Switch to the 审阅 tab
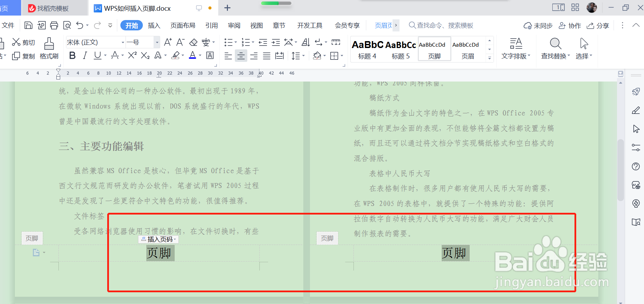Screen dimensions: 644x304 [x=234, y=25]
